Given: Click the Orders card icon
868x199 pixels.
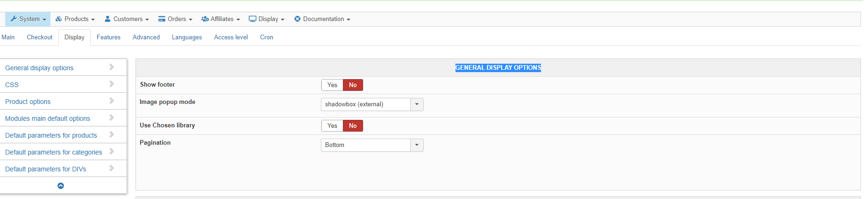Looking at the screenshot, I should tap(162, 19).
